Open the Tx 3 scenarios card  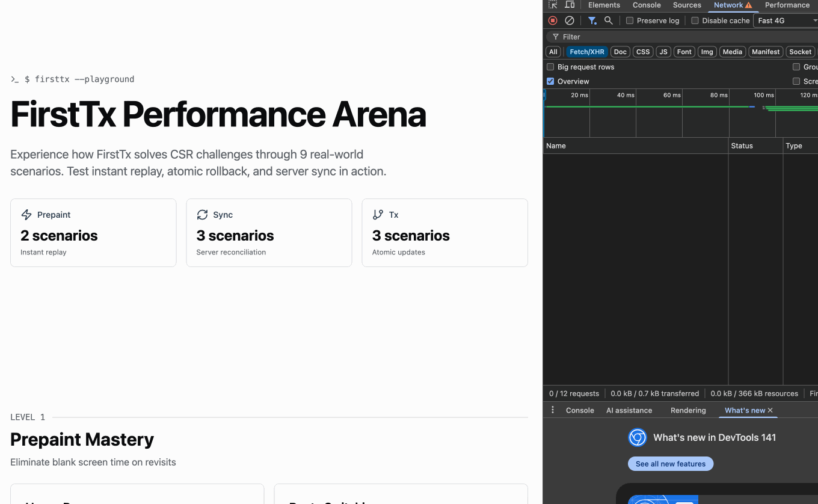(444, 233)
